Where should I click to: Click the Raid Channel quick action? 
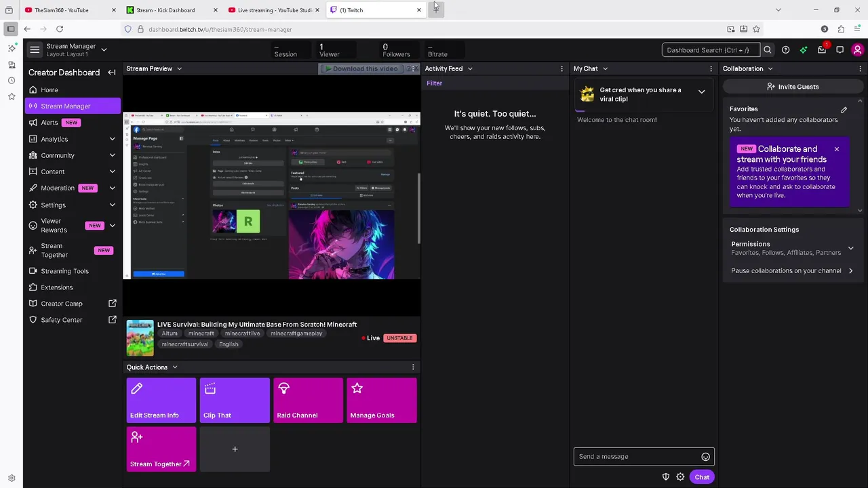pos(308,401)
